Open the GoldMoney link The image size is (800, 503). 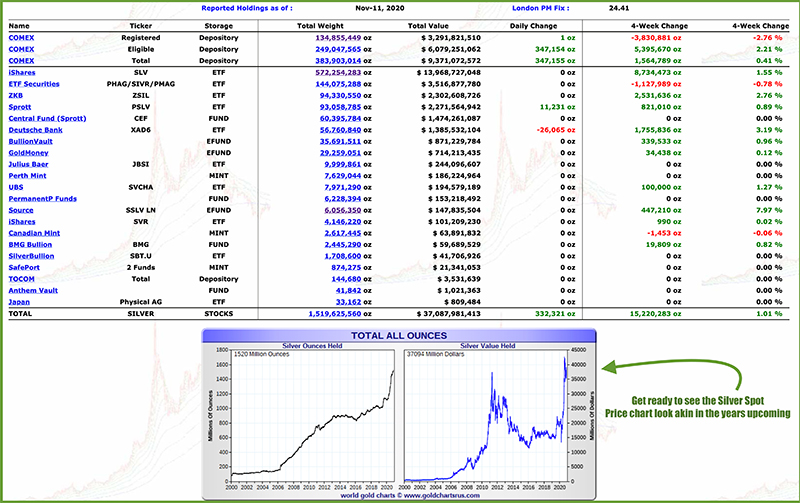click(29, 153)
